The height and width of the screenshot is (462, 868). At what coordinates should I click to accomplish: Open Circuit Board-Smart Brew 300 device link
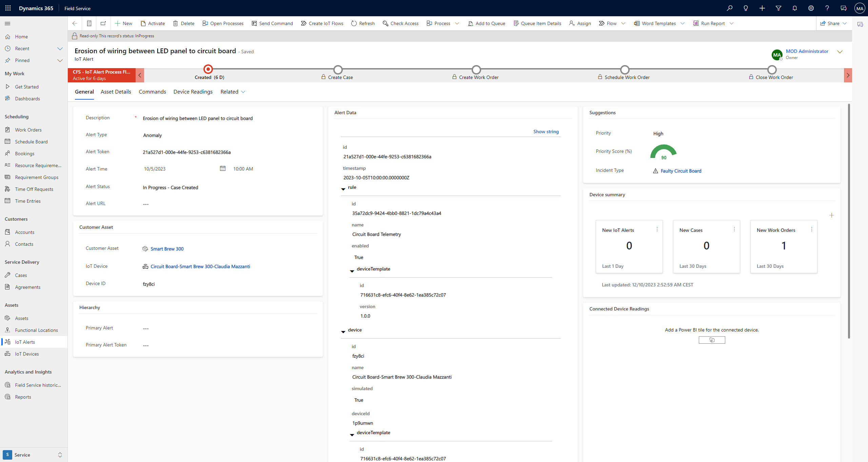point(200,266)
